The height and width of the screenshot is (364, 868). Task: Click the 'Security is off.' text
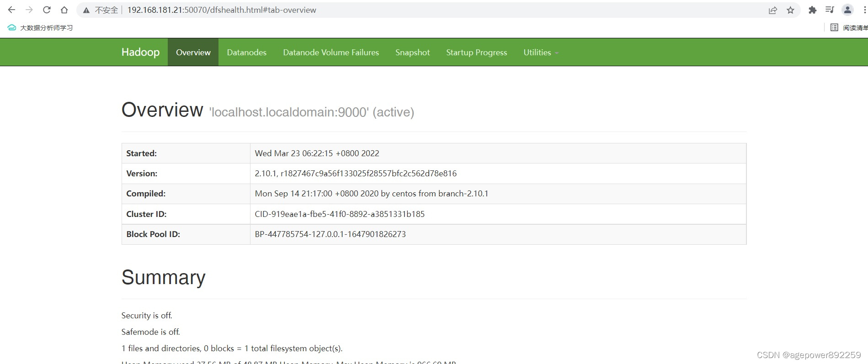tap(147, 316)
